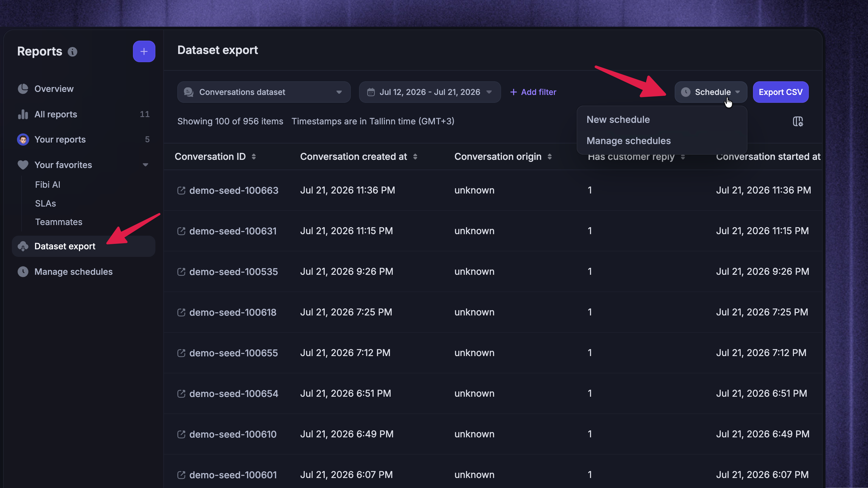Sort by Conversation origin using its sort arrows
Image resolution: width=868 pixels, height=488 pixels.
(x=550, y=156)
